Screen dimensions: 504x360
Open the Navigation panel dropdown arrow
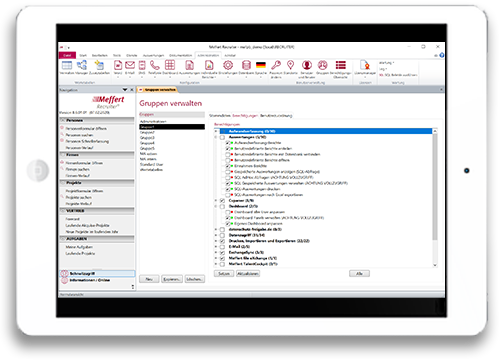tap(125, 90)
